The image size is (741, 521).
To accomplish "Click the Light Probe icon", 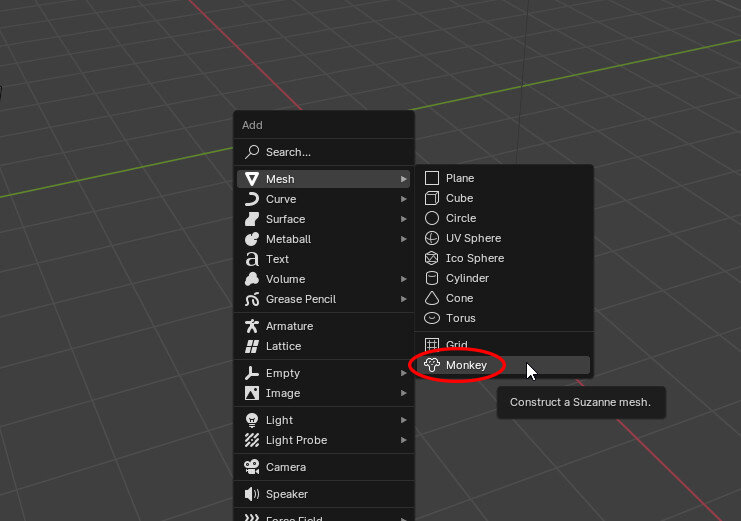I will (252, 440).
